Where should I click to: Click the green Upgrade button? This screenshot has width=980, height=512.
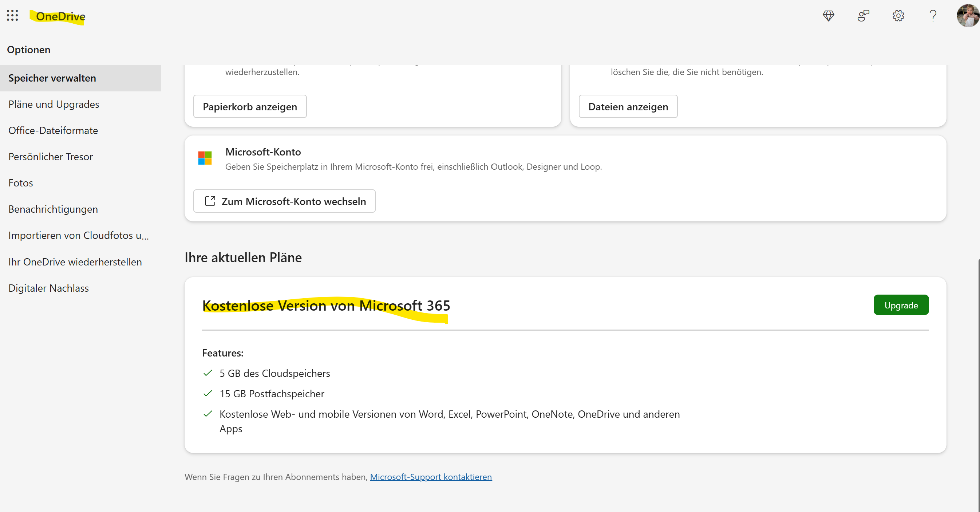901,305
